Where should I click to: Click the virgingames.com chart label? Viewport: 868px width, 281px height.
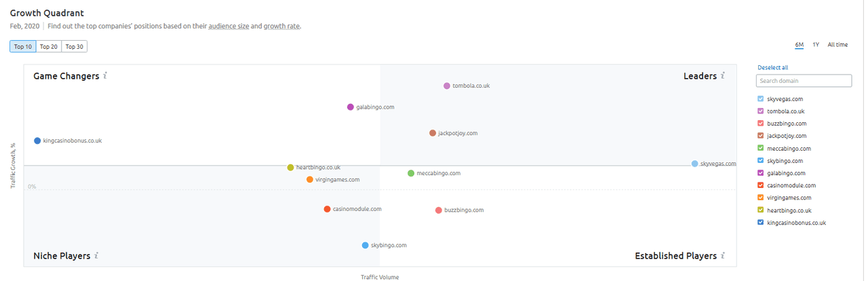(338, 180)
